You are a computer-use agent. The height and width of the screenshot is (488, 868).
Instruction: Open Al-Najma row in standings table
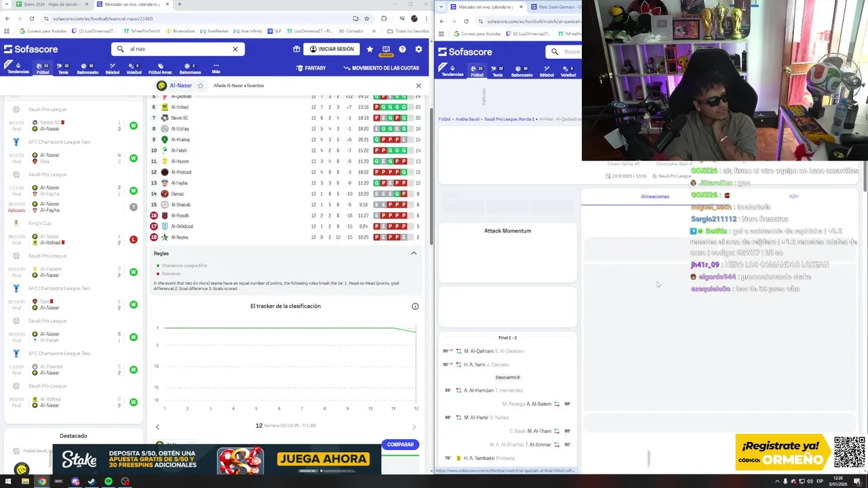285,237
